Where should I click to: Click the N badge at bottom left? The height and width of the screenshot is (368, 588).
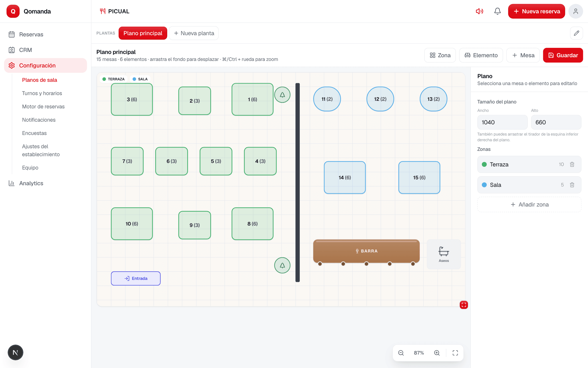tap(15, 352)
